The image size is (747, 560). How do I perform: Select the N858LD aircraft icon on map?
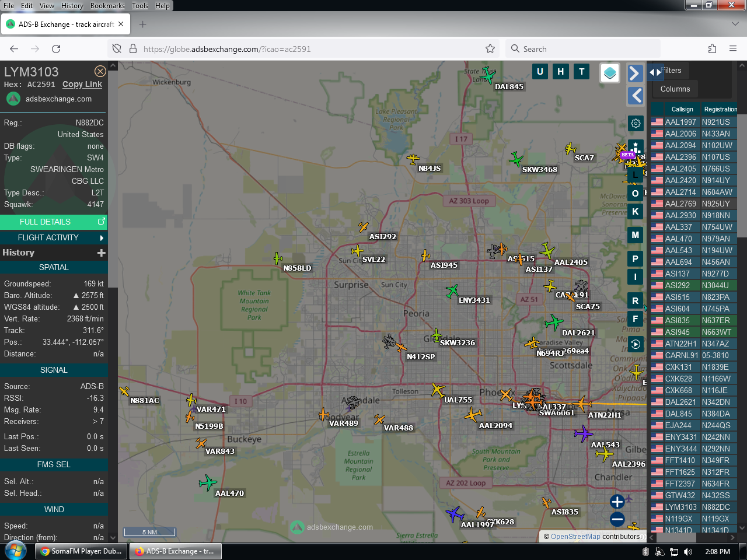tap(278, 258)
